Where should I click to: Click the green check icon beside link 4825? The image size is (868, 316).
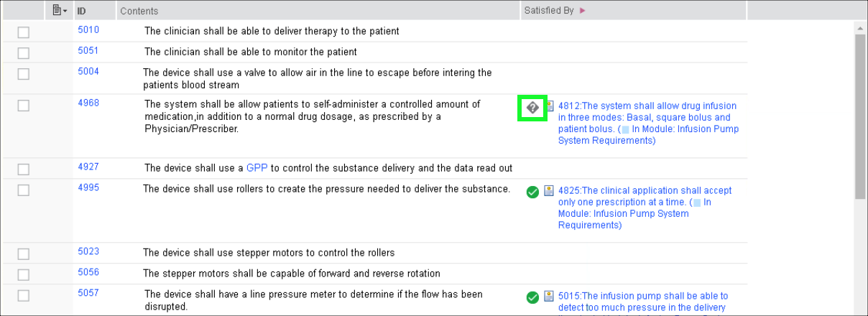[x=532, y=192]
